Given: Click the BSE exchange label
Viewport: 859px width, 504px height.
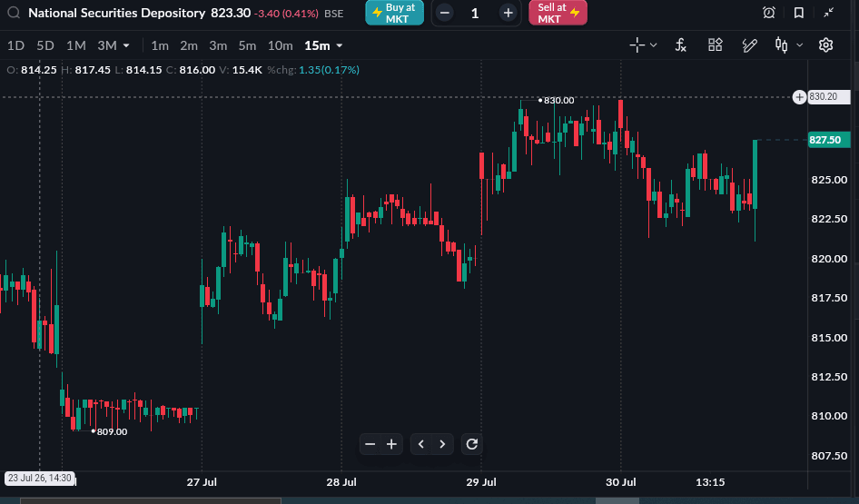Looking at the screenshot, I should click(333, 13).
